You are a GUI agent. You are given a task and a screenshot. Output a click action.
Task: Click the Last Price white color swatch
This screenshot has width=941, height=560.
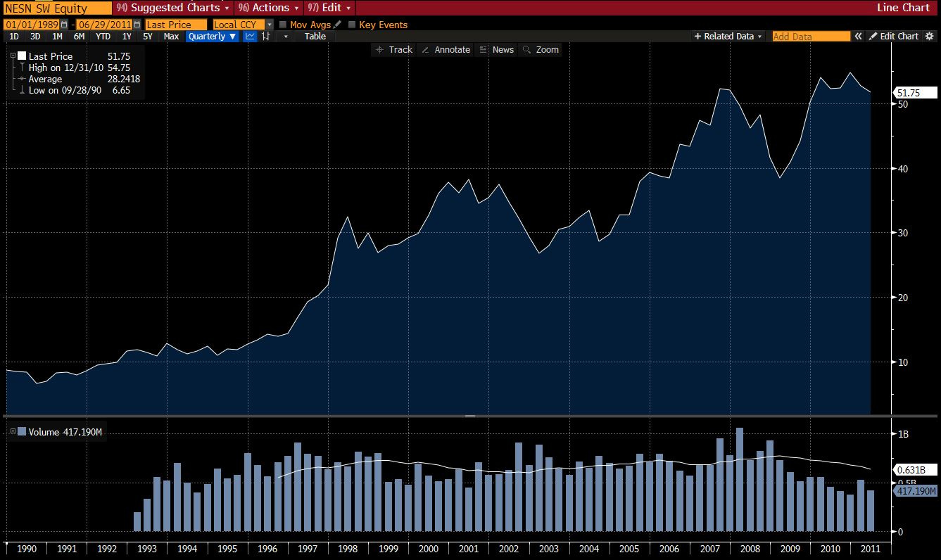click(x=21, y=56)
